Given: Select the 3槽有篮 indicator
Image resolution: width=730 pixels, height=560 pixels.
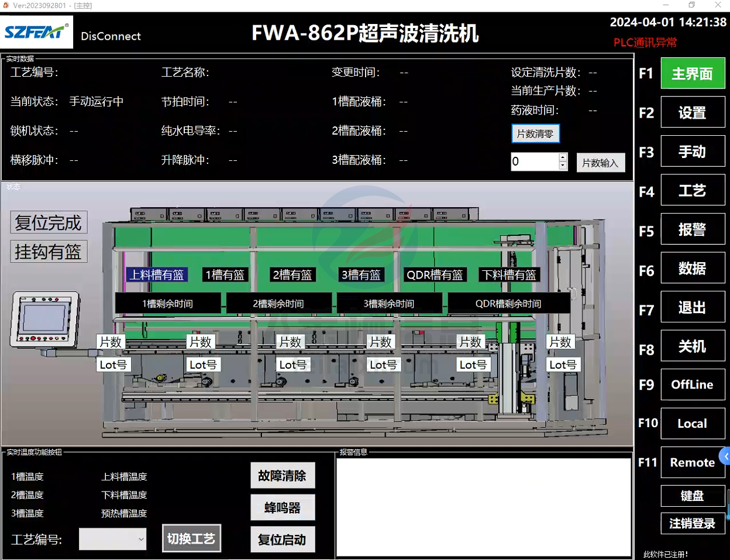Looking at the screenshot, I should point(361,274).
